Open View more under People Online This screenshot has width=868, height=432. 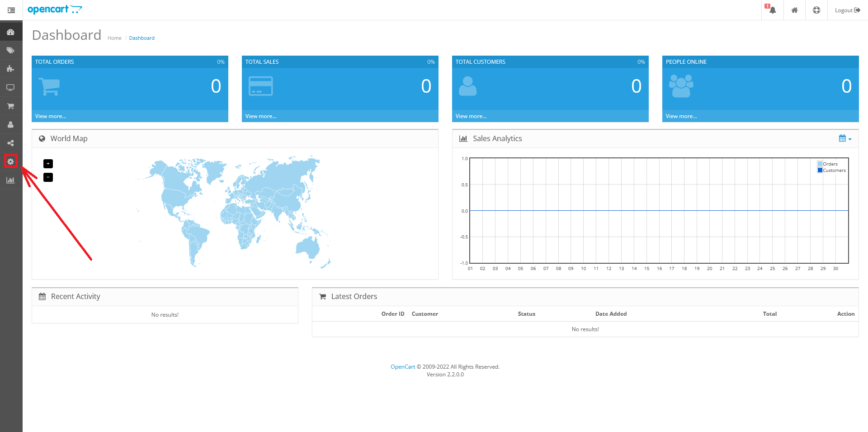tap(681, 116)
